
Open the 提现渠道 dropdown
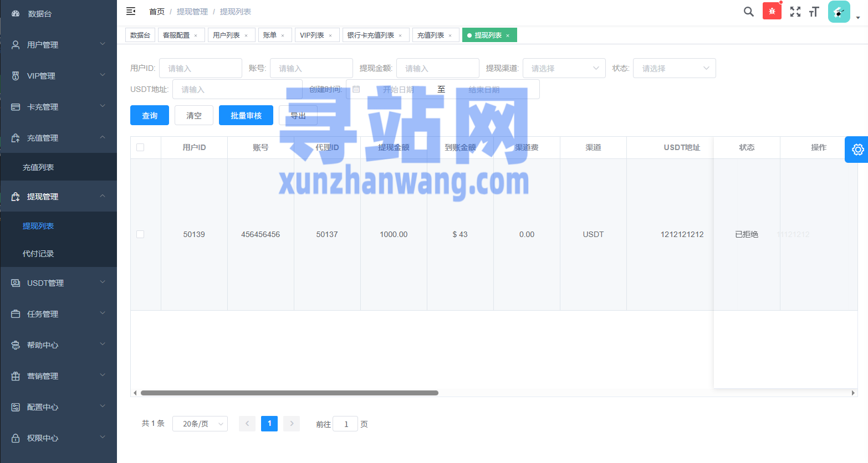pos(564,68)
